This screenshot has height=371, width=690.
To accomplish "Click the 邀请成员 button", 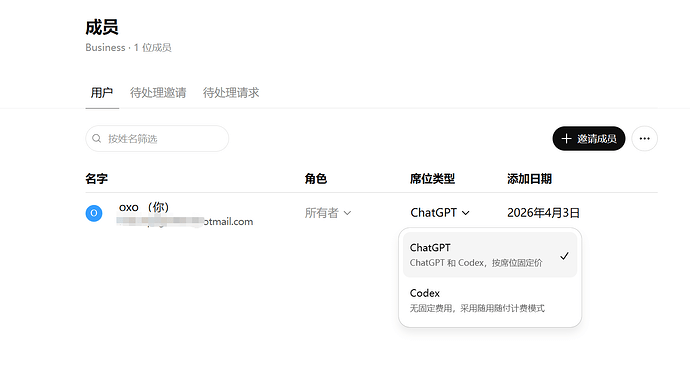I will tap(589, 139).
